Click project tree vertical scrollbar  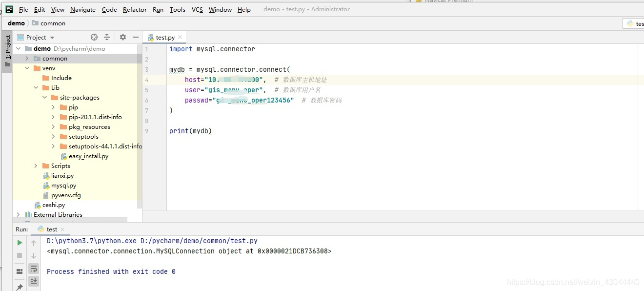(x=140, y=127)
